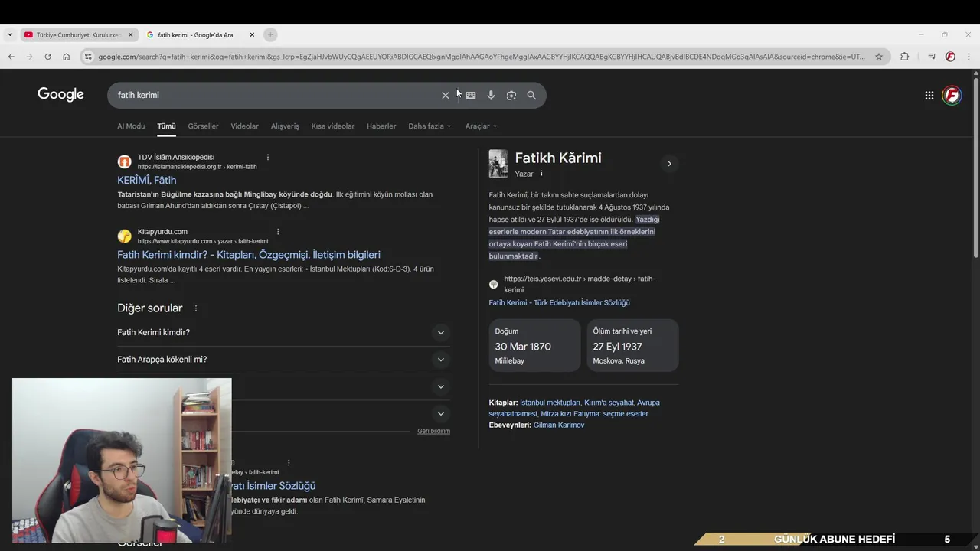
Task: Open the İstanbul mektupları book link
Action: (550, 403)
